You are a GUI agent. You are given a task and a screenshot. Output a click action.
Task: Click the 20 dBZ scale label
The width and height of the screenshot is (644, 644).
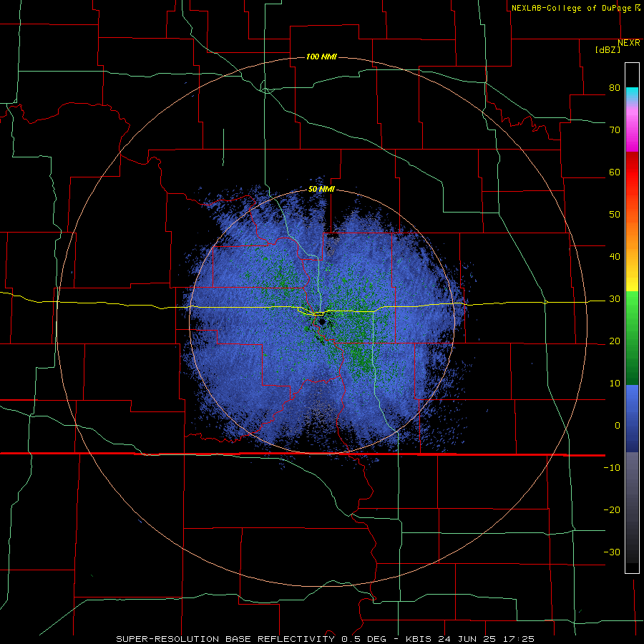click(x=615, y=341)
